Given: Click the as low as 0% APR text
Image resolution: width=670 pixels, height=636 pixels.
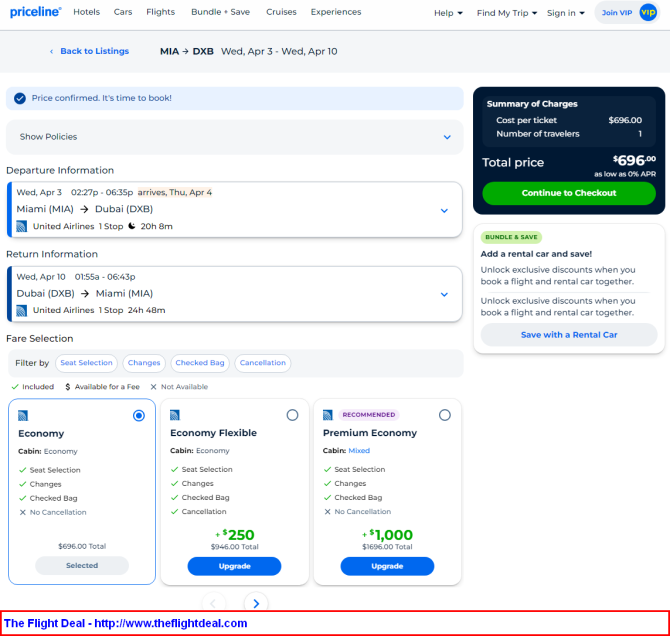Looking at the screenshot, I should tap(625, 174).
